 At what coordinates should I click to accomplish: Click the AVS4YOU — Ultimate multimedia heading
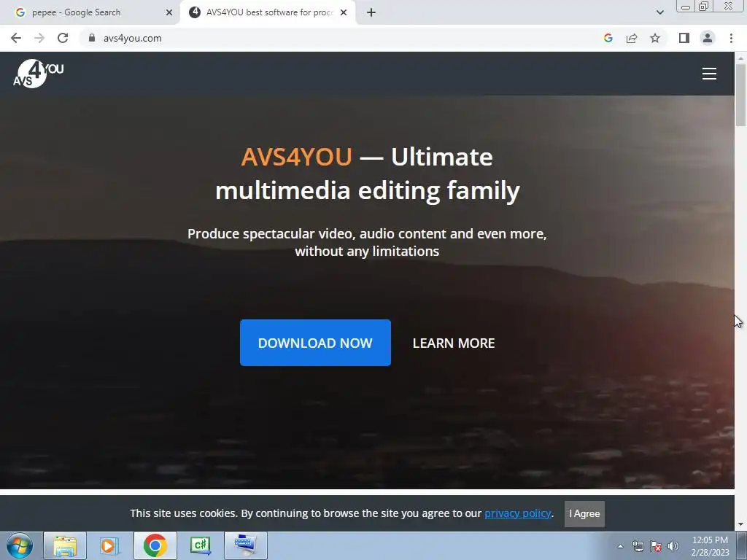367,174
